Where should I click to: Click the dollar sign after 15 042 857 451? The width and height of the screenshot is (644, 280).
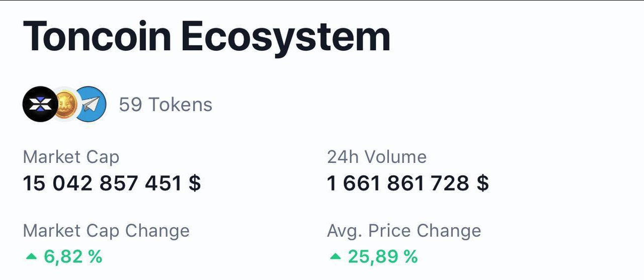point(195,183)
